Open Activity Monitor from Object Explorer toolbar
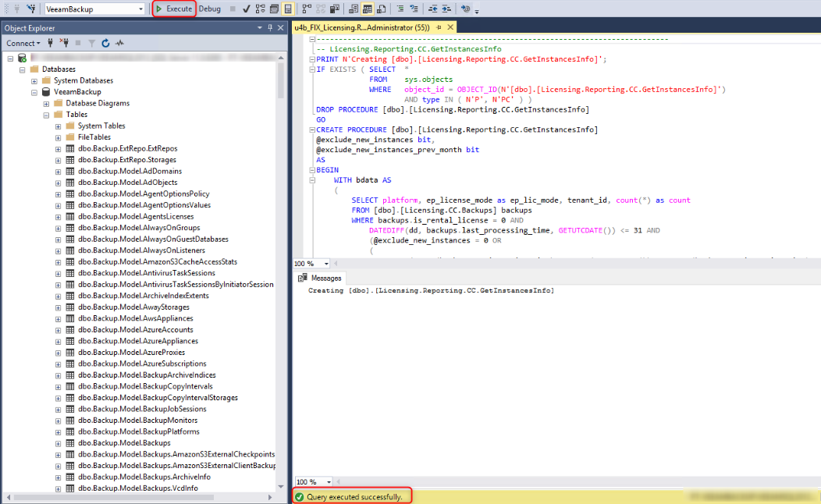821x504 pixels. 120,42
